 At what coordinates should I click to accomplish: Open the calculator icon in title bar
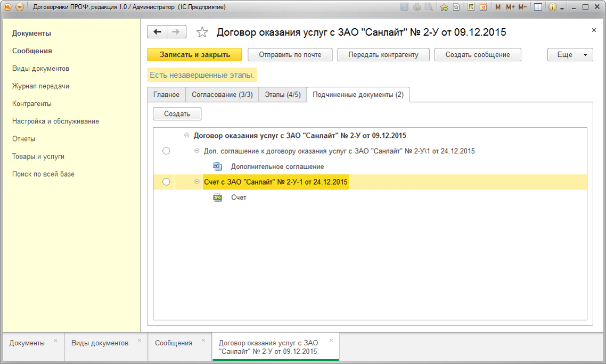[471, 7]
